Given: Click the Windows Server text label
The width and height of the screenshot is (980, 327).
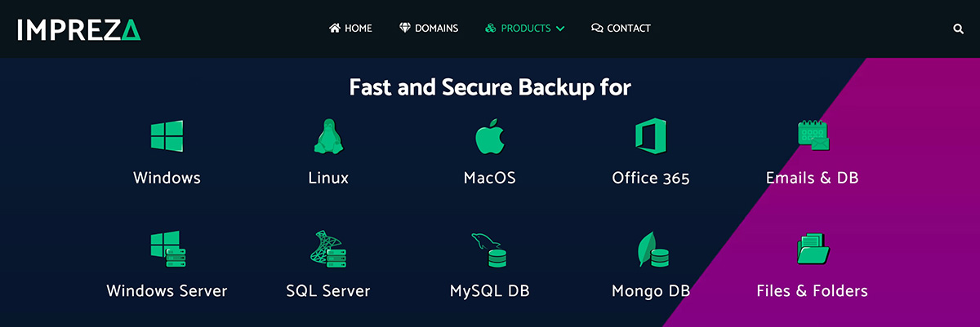Looking at the screenshot, I should coord(167,290).
